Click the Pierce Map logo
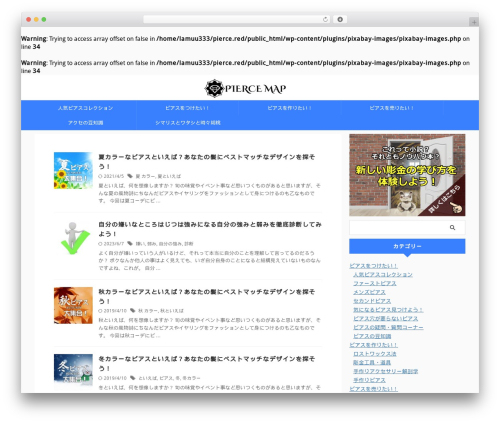The height and width of the screenshot is (423, 500). tap(245, 89)
